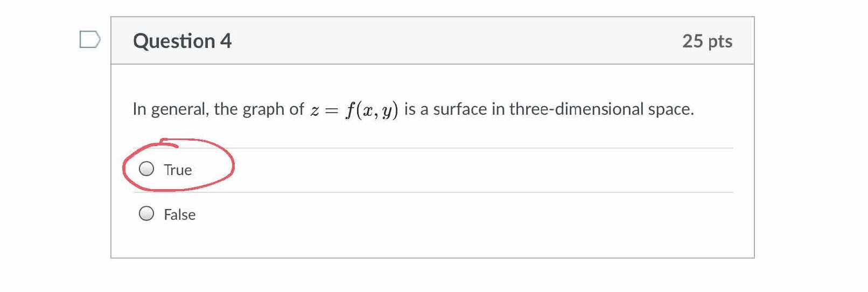Click blank area of the False answer row
This screenshot has height=292, width=868.
pyautogui.click(x=458, y=214)
